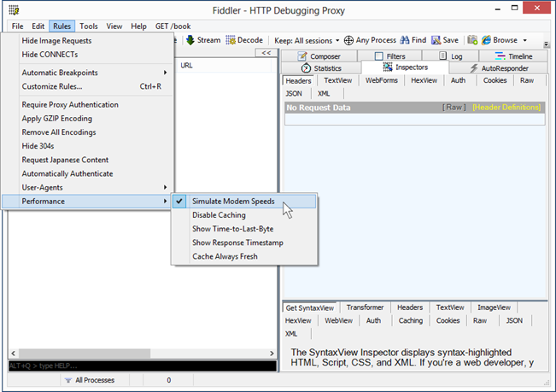Open the Header Definitions link
Viewport: 556px width, 392px height.
click(506, 108)
